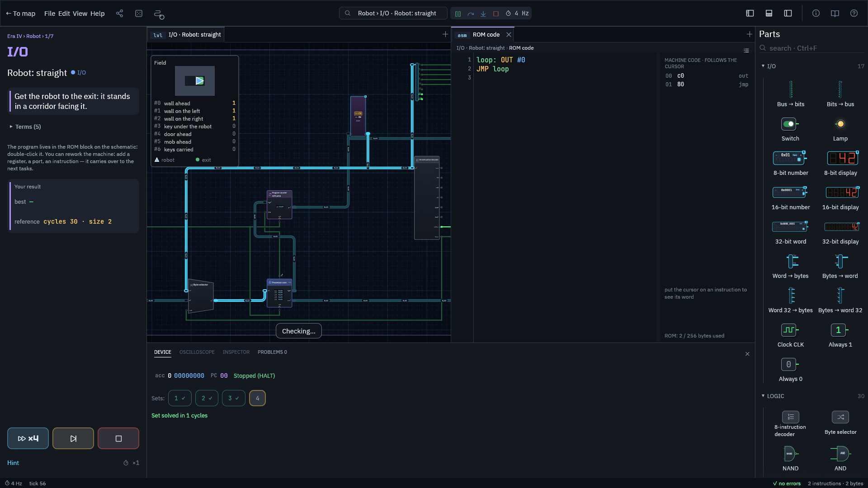Select the Byte selector part

click(x=840, y=423)
